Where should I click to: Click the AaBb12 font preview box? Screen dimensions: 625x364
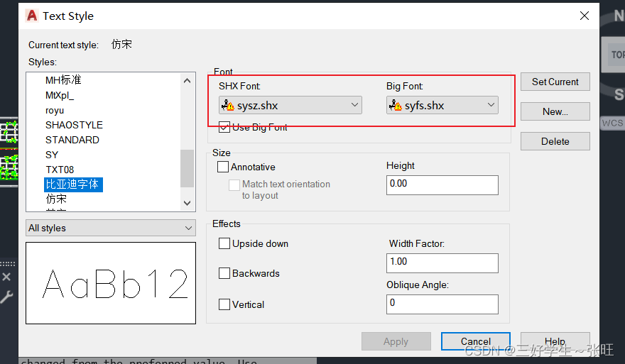pyautogui.click(x=111, y=283)
